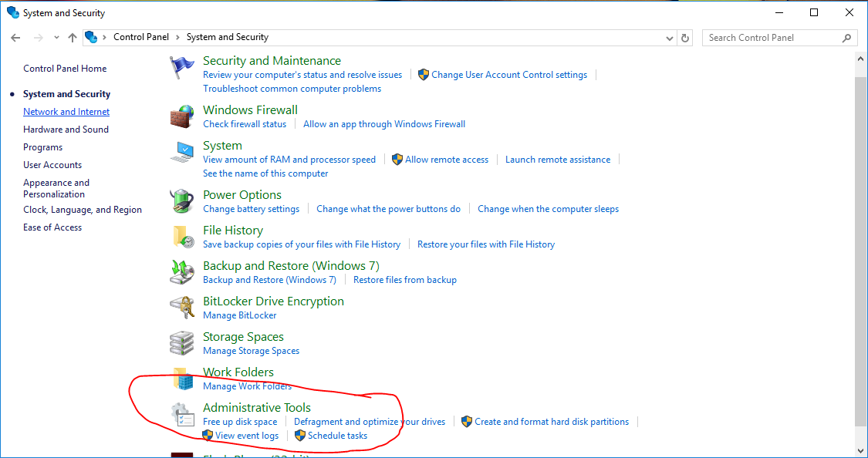Screen dimensions: 868x458
Task: Click the Administrative Tools gear icon
Action: pos(182,415)
